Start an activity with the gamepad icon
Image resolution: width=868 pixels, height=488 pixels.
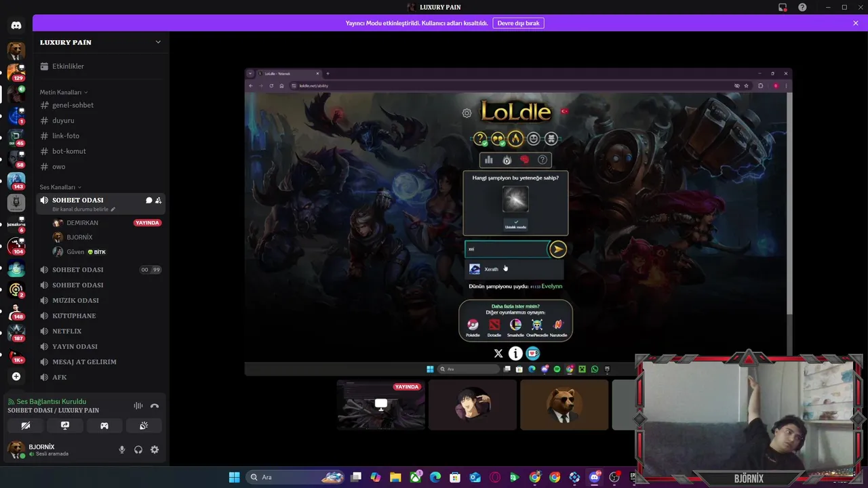[x=104, y=426]
